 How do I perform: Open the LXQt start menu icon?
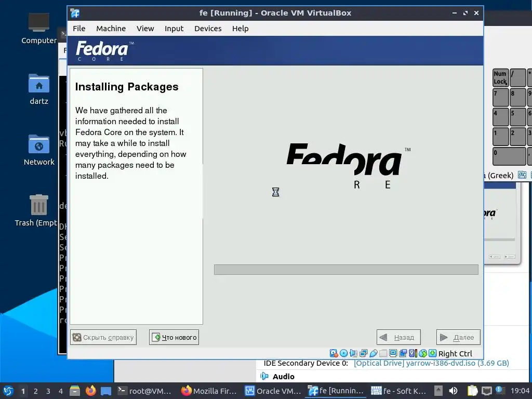tap(8, 391)
